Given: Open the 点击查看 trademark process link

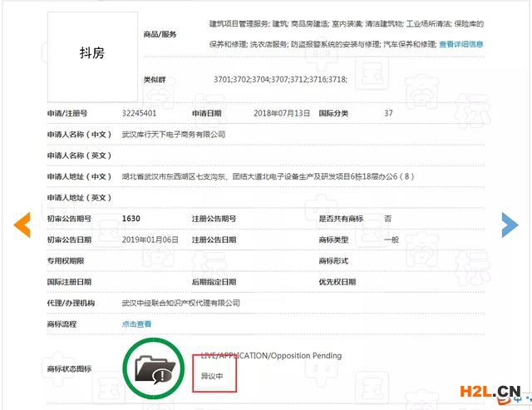Looking at the screenshot, I should [x=136, y=324].
